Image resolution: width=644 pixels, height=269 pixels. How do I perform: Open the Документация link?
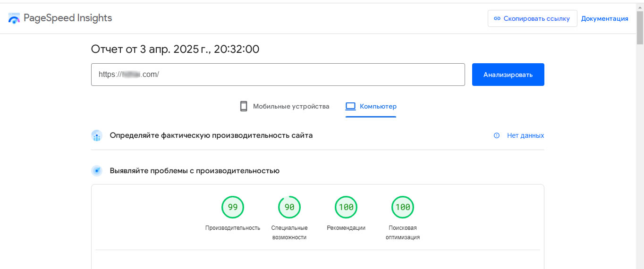tap(604, 18)
